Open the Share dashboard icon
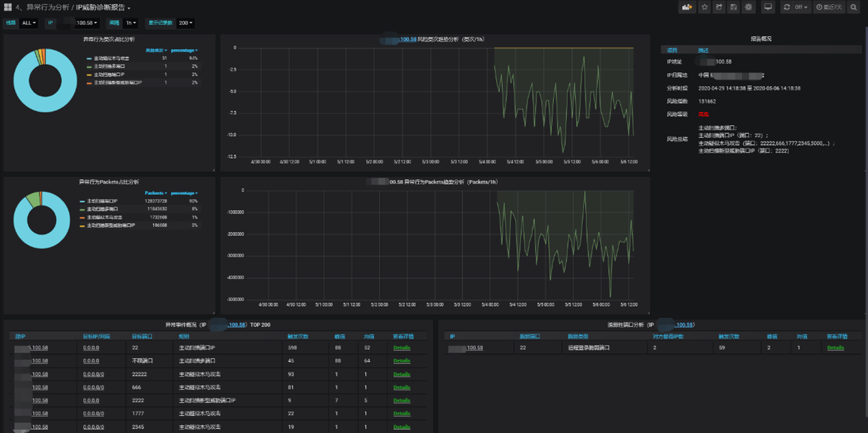 click(719, 7)
